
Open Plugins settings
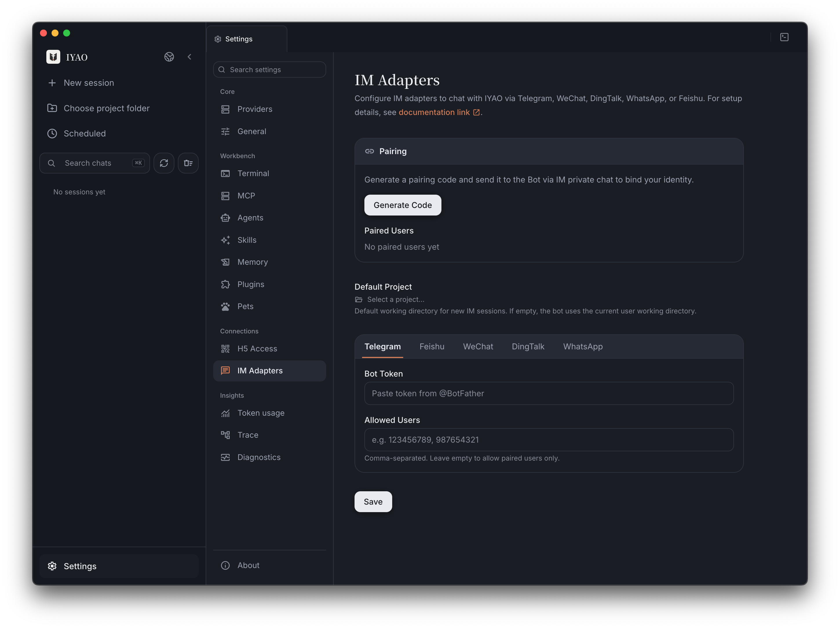point(270,284)
